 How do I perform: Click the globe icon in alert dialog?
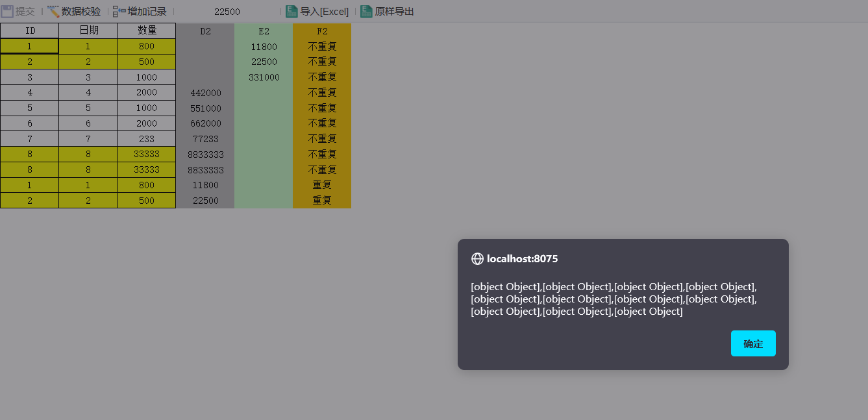[477, 258]
